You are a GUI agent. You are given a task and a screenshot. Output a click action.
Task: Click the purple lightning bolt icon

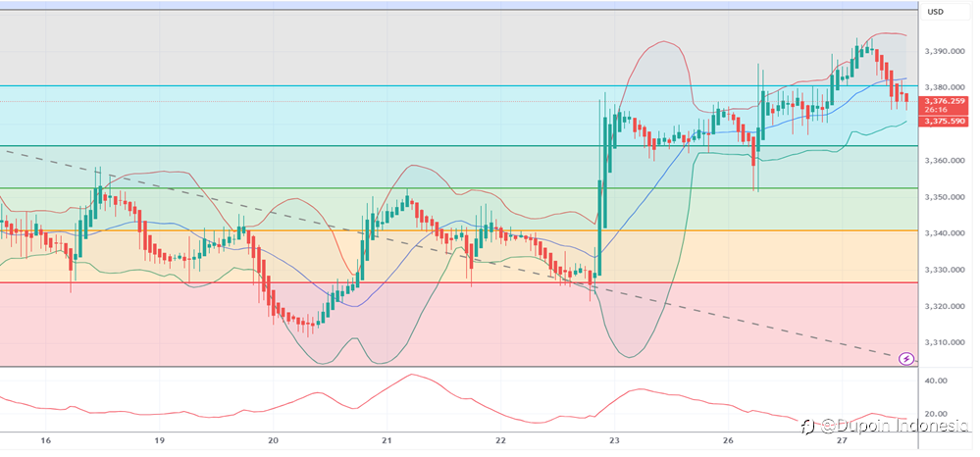906,359
